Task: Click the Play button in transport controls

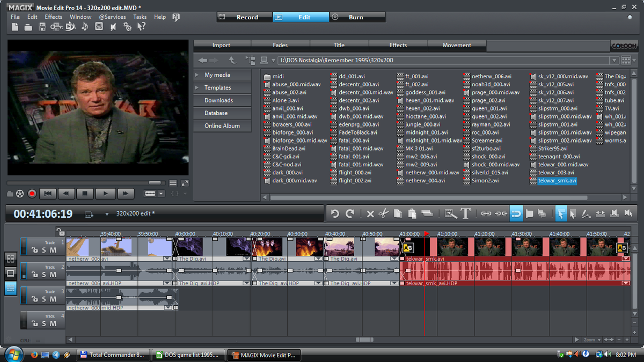Action: click(105, 194)
